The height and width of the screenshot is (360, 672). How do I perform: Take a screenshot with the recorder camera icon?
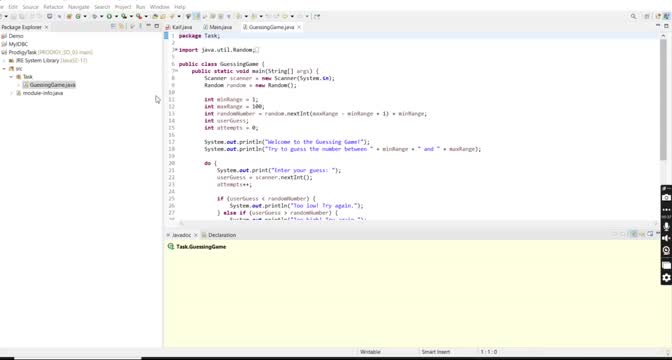(666, 197)
